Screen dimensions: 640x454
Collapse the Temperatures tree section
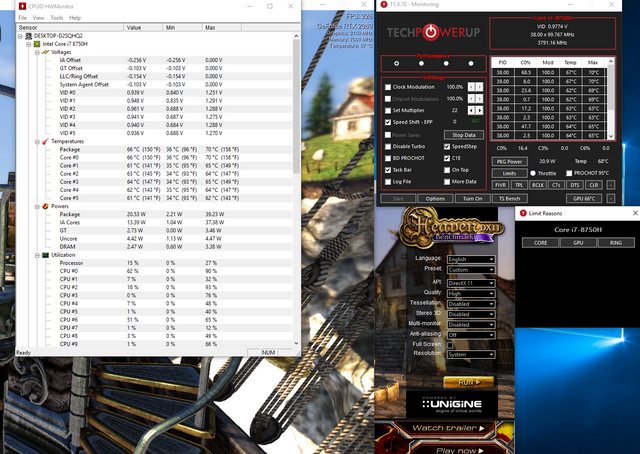37,142
